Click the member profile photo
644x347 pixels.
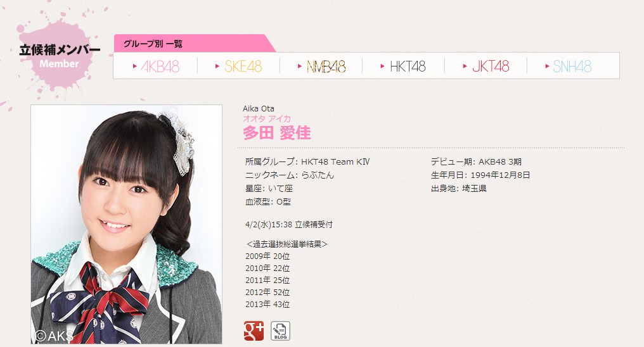(x=127, y=224)
